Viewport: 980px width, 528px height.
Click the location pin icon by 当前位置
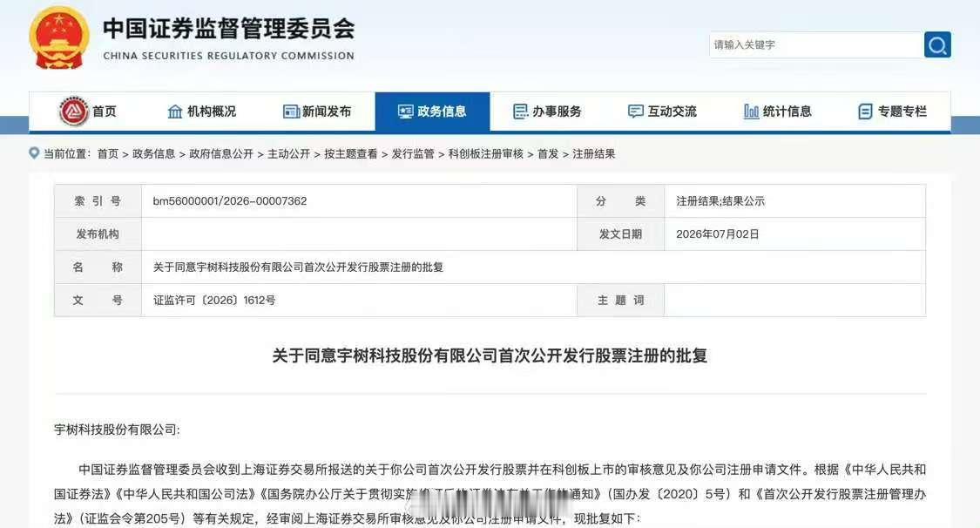[x=34, y=152]
